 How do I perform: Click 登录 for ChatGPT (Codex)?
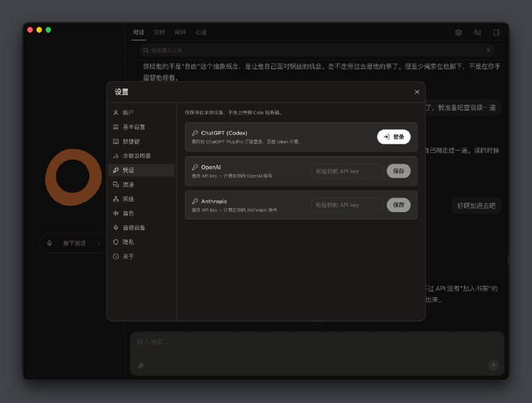click(394, 137)
